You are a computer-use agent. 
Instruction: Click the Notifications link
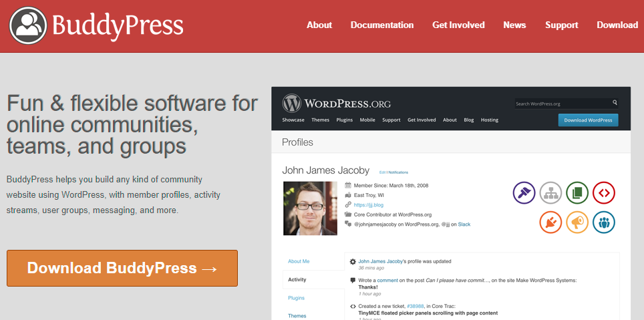(398, 172)
